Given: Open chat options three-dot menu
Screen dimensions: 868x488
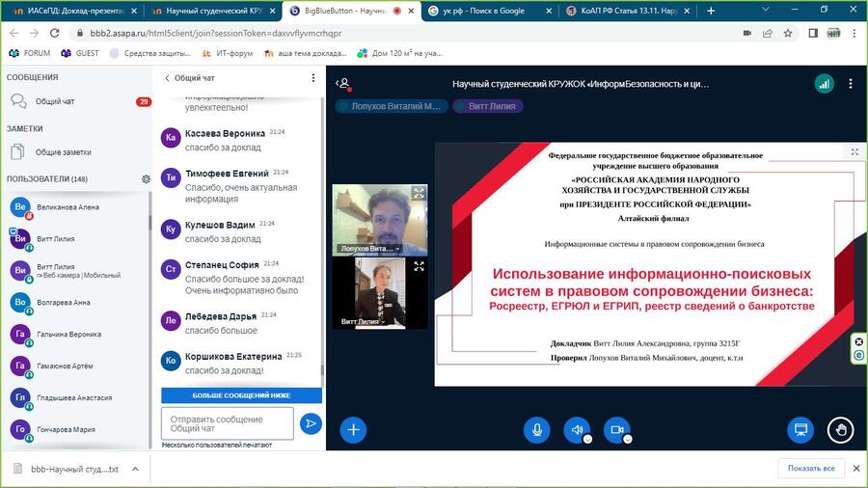Looking at the screenshot, I should 313,78.
